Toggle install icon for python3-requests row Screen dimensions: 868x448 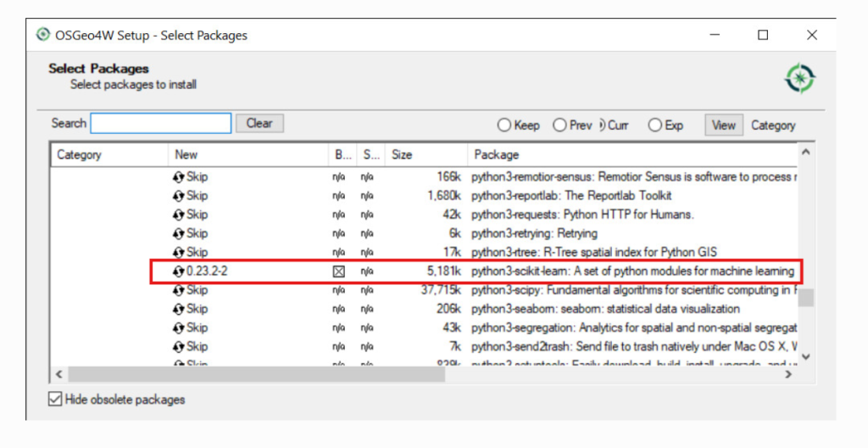[179, 215]
